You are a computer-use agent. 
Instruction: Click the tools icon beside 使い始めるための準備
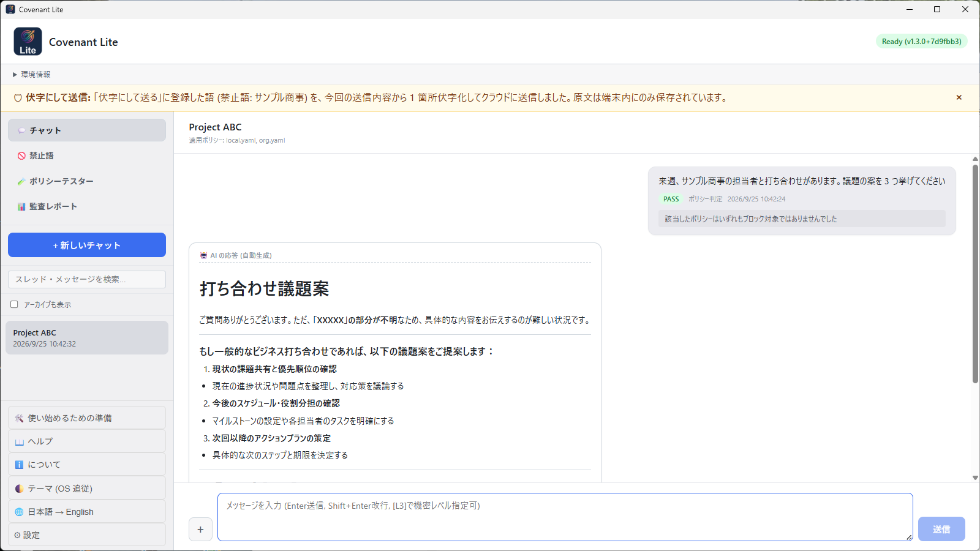(x=19, y=418)
